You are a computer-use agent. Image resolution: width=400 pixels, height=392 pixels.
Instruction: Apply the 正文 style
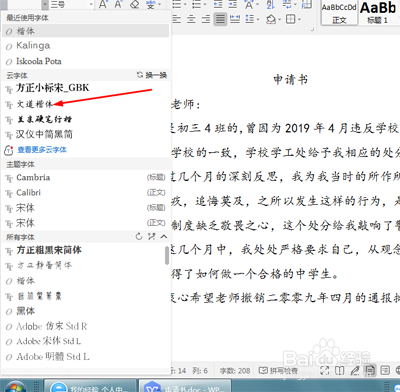(x=339, y=13)
